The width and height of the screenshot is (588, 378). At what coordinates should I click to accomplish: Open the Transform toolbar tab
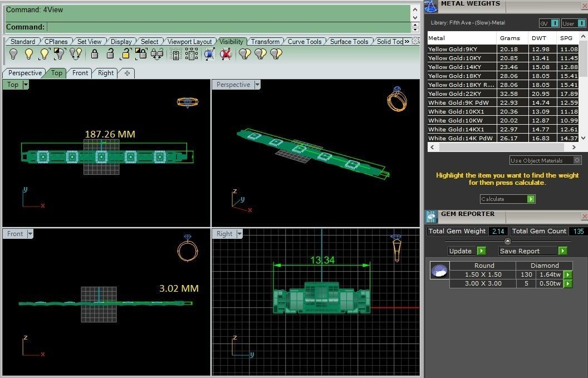(265, 42)
